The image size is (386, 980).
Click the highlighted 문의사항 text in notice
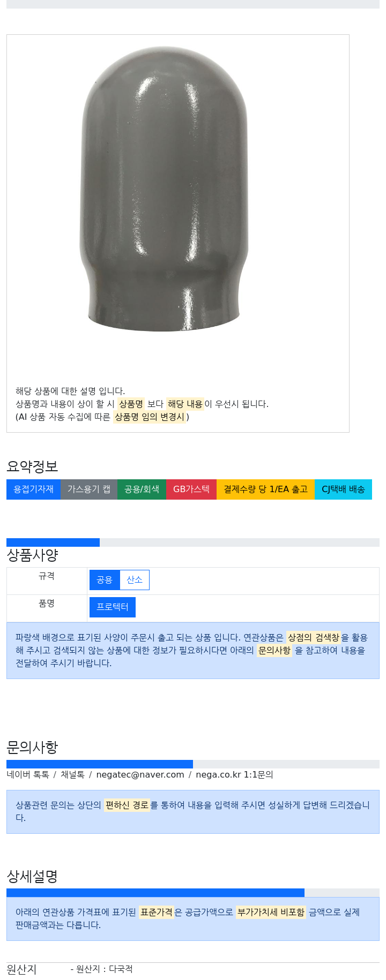274,650
